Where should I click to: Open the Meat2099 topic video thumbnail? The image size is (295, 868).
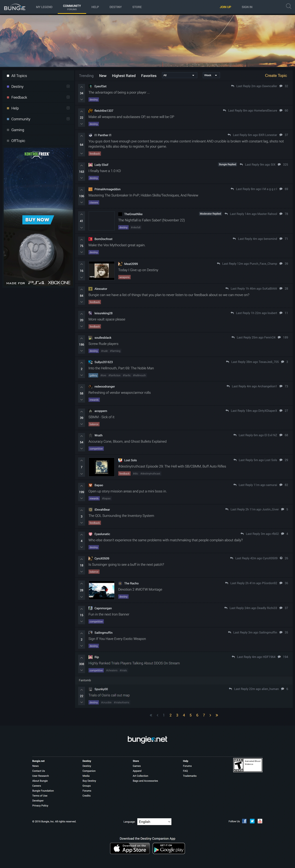(101, 271)
